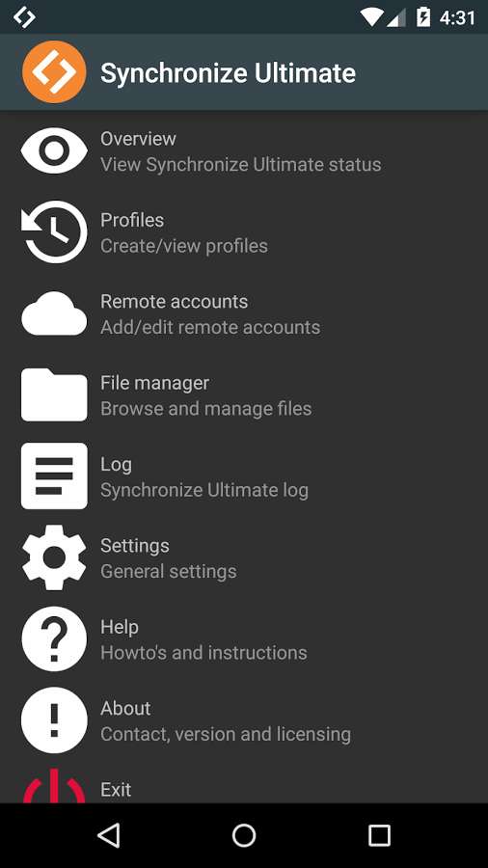Open Synchronize Ultimate log entry
The height and width of the screenshot is (868, 488).
pyautogui.click(x=204, y=490)
